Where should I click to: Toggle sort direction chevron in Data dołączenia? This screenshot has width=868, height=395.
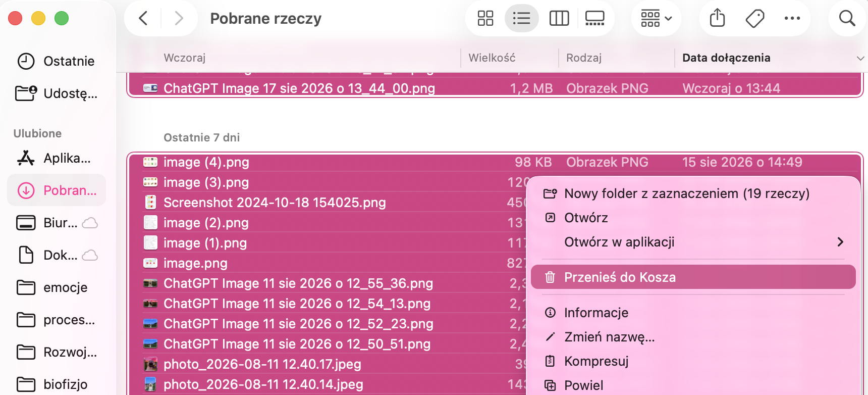pos(860,59)
